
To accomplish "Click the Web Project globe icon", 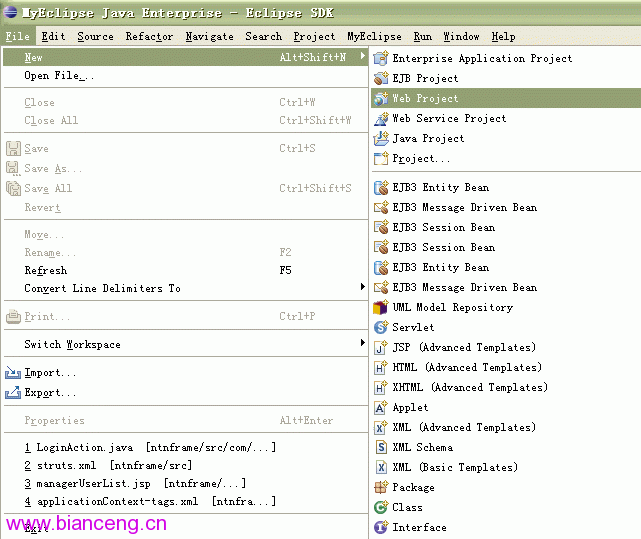I will tap(381, 99).
